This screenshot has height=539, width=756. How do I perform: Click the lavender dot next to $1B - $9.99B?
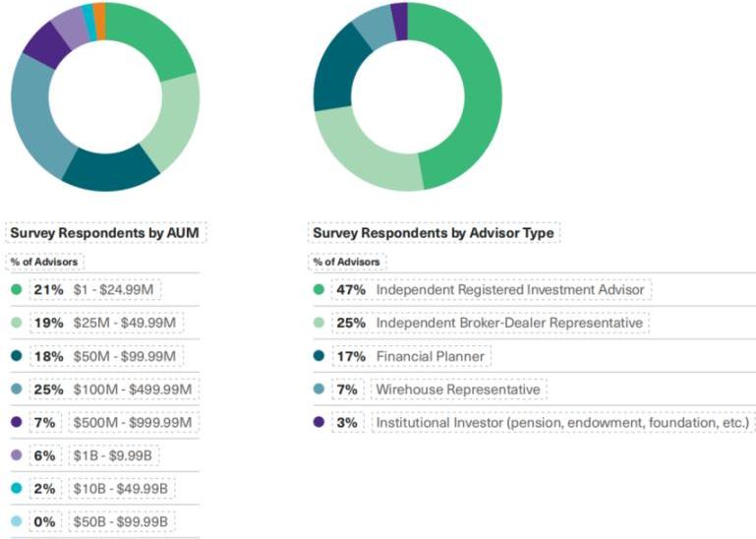tap(16, 455)
